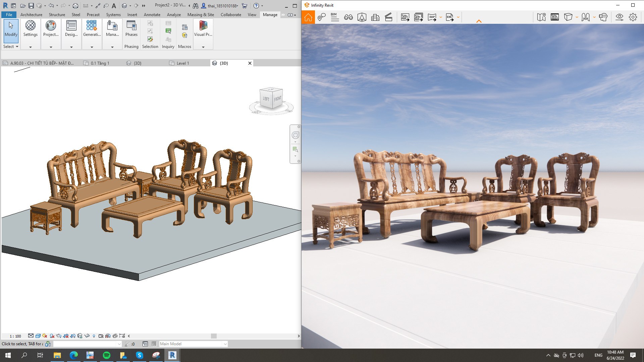The height and width of the screenshot is (362, 644).
Task: Toggle sun path off in view control bar
Action: click(45, 336)
